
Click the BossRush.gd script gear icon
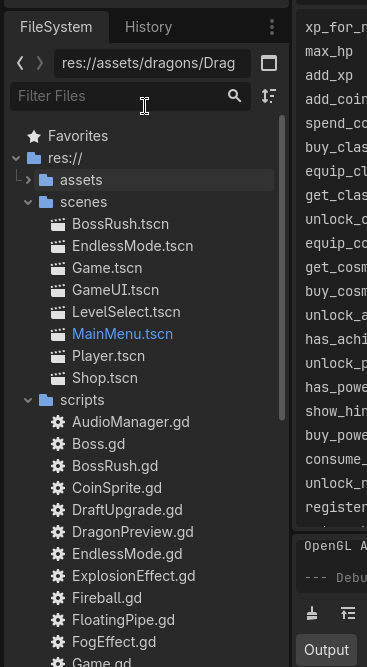(58, 466)
